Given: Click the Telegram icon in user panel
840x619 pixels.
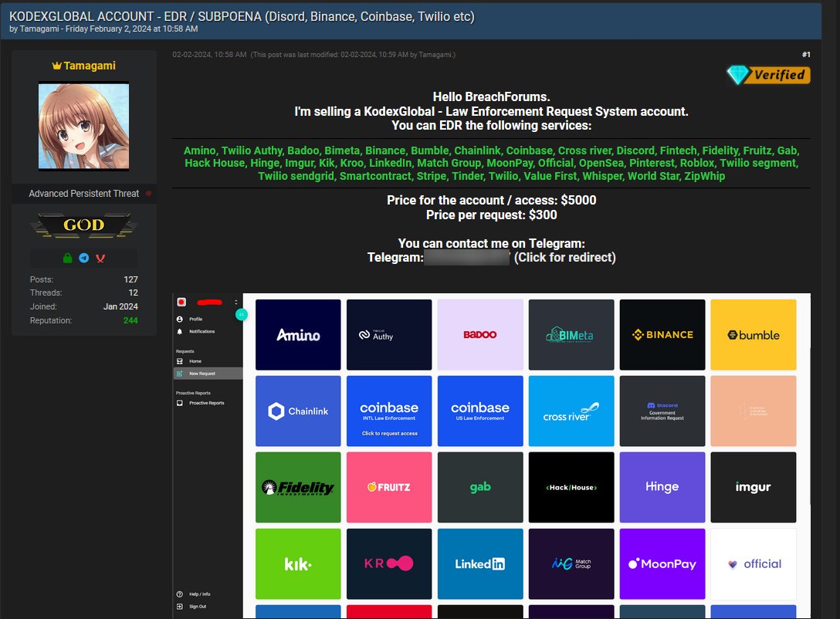Looking at the screenshot, I should 84,258.
